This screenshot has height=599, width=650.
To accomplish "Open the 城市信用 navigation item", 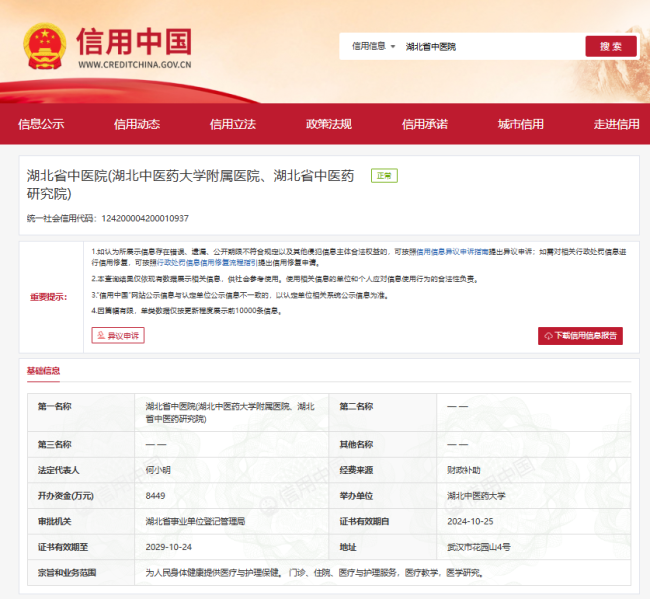I will click(521, 124).
